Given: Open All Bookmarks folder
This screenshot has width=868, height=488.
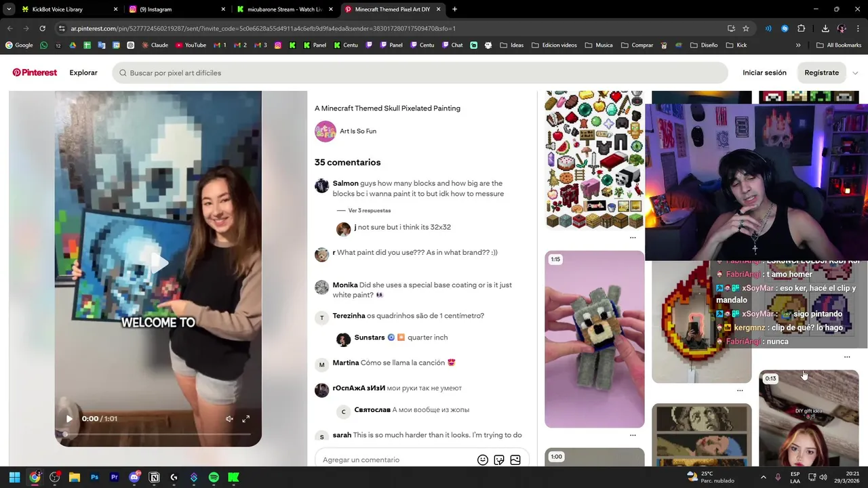Looking at the screenshot, I should click(838, 45).
